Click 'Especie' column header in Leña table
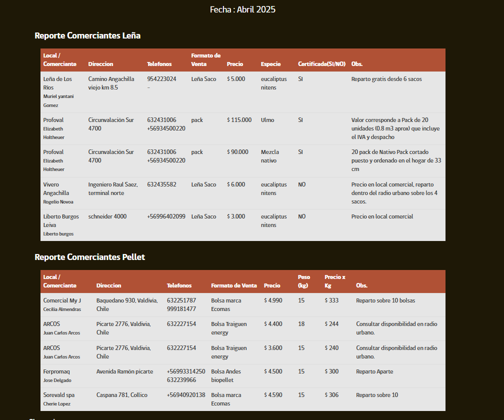Screen dimensions: 504x420 270,64
